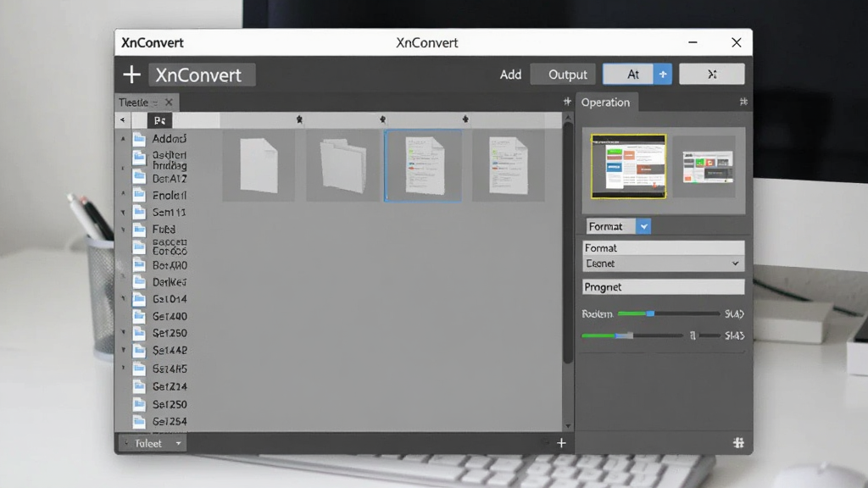Click the folder icon beside Ge1400
The image size is (868, 488).
click(x=139, y=317)
